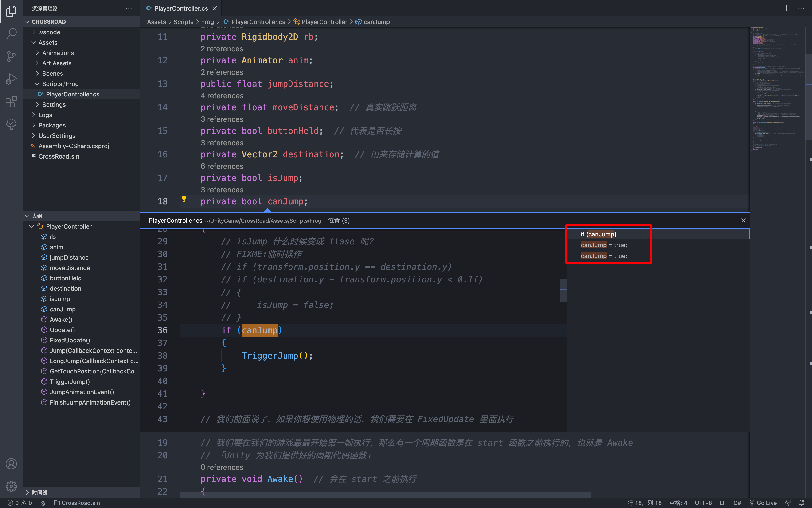Click the errors and warnings status indicator

point(20,503)
